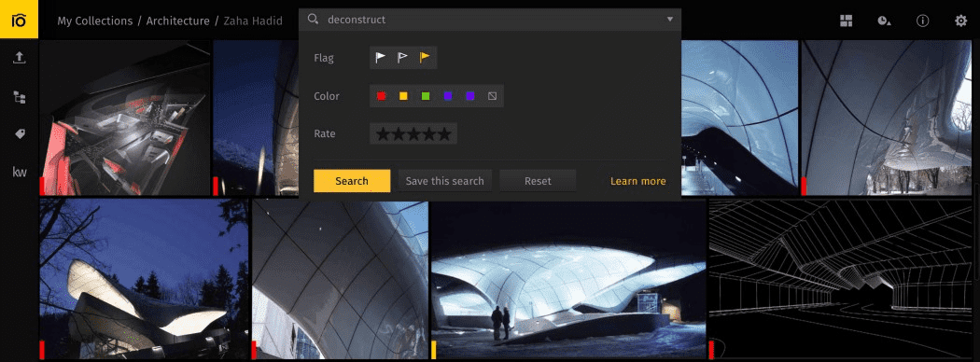Open the tag label sidebar icon

pyautogui.click(x=20, y=133)
